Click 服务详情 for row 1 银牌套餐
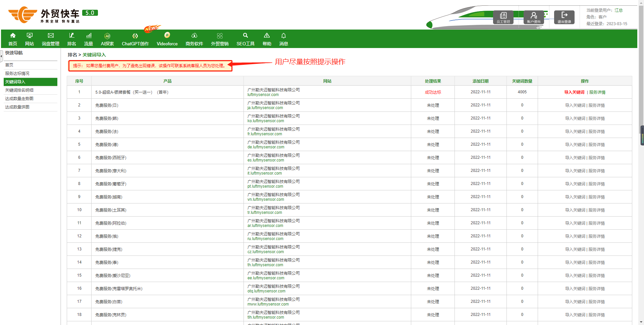Image resolution: width=644 pixels, height=325 pixels. (x=597, y=92)
